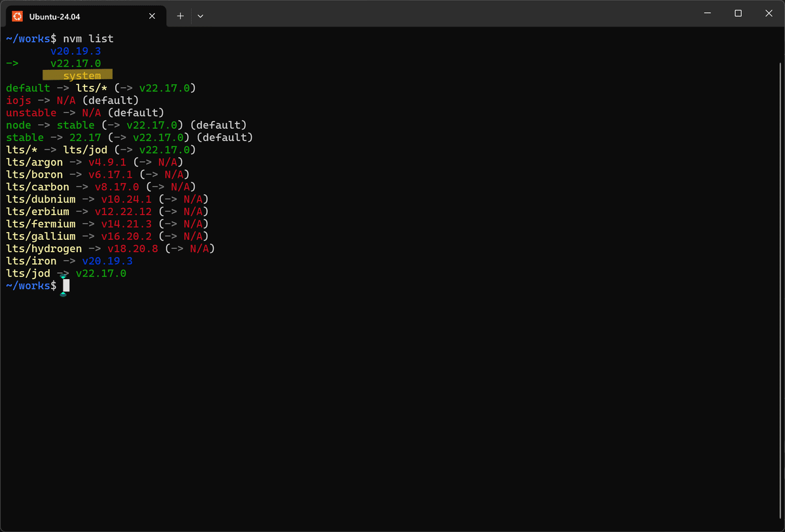Click the Ubuntu logo icon on the tab
The image size is (785, 532).
click(x=17, y=16)
